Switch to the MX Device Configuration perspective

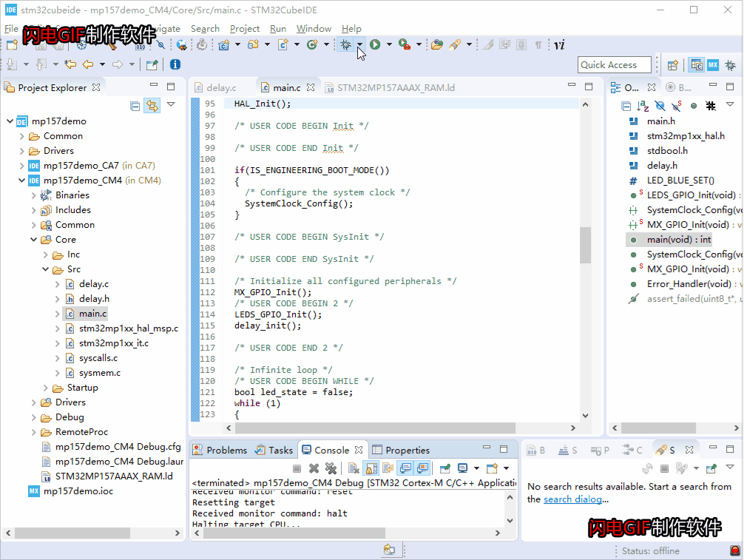coord(713,65)
